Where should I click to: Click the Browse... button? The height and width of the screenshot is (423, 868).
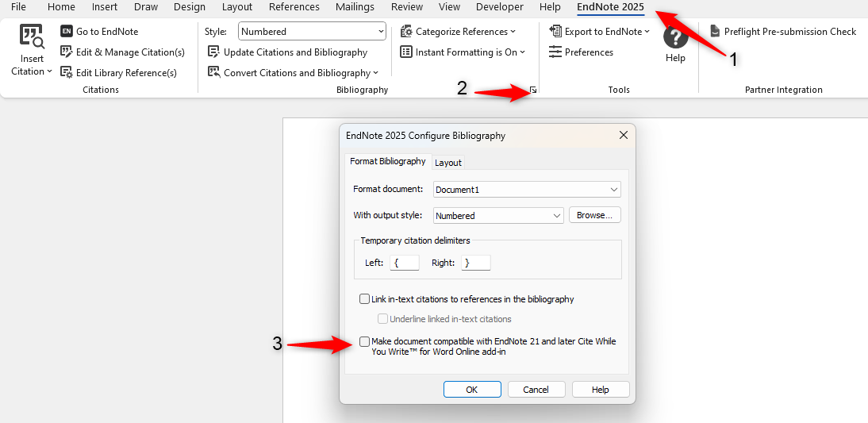coord(594,216)
